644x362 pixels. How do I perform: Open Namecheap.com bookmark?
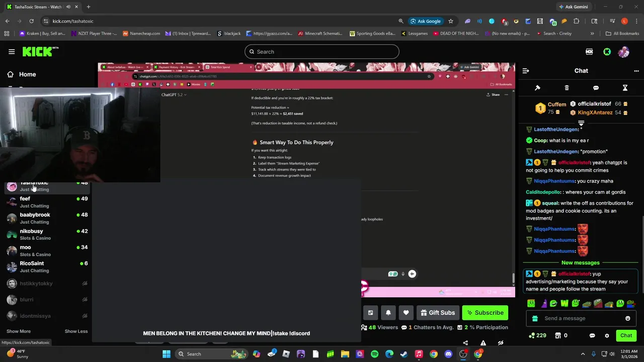pos(140,34)
